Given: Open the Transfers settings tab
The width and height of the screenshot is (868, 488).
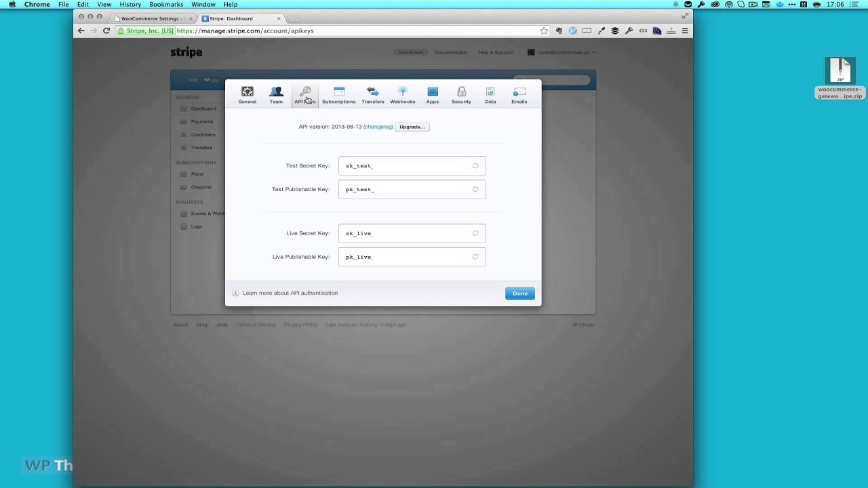Looking at the screenshot, I should coord(372,95).
